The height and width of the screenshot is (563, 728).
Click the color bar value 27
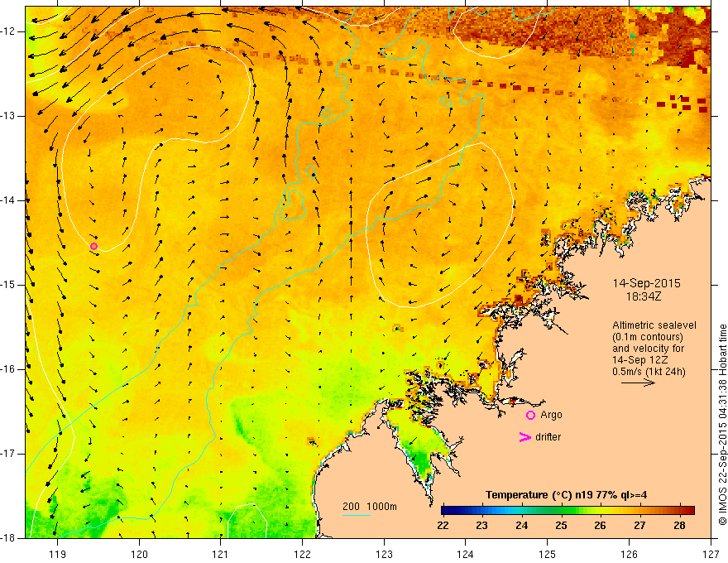(x=639, y=526)
